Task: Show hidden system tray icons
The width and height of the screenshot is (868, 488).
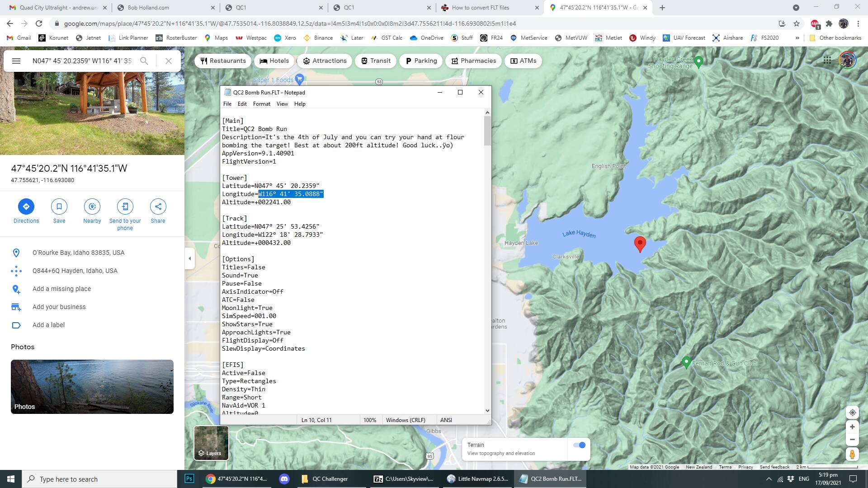Action: pyautogui.click(x=769, y=479)
